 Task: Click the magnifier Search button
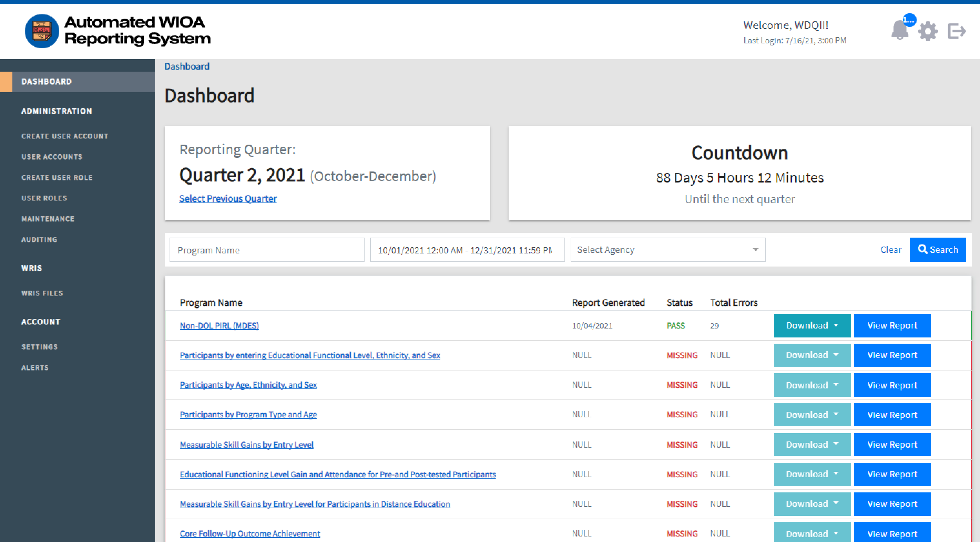click(x=937, y=250)
